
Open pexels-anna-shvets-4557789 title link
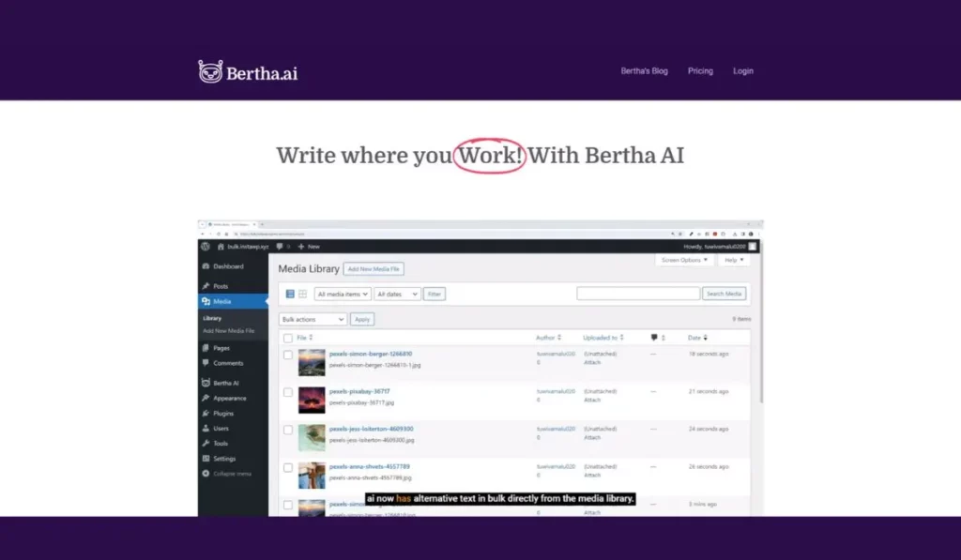point(370,466)
